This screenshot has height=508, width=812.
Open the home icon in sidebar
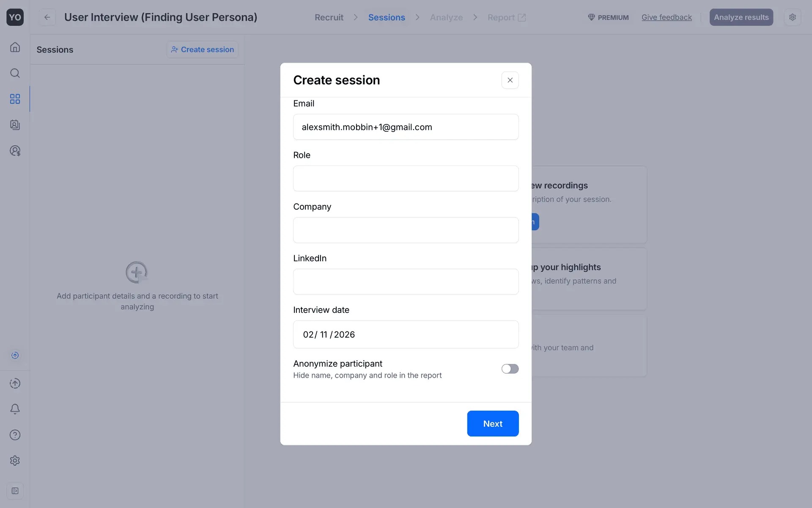click(x=15, y=47)
